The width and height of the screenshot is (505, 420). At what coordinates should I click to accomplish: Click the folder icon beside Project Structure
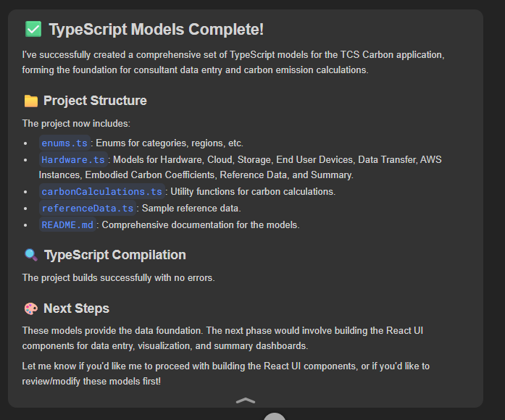click(x=30, y=101)
